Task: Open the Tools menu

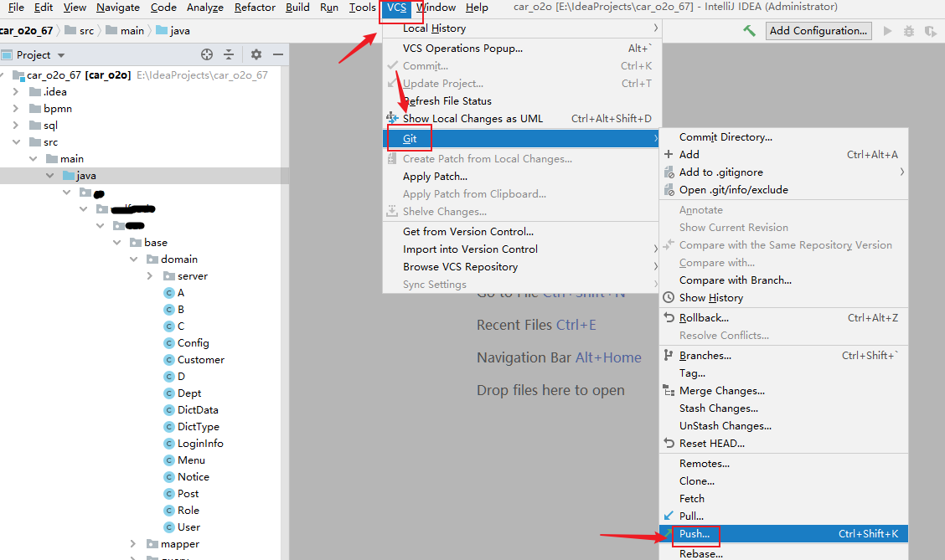Action: tap(362, 8)
